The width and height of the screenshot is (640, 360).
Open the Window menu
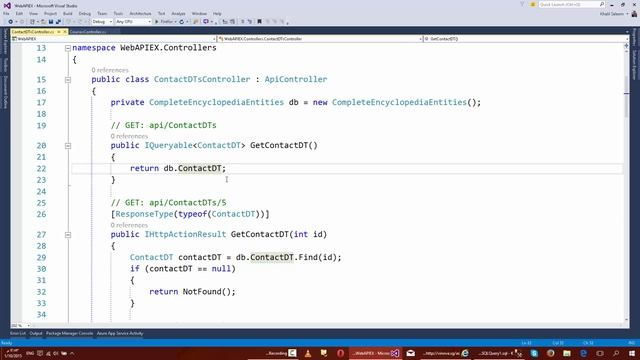point(199,13)
